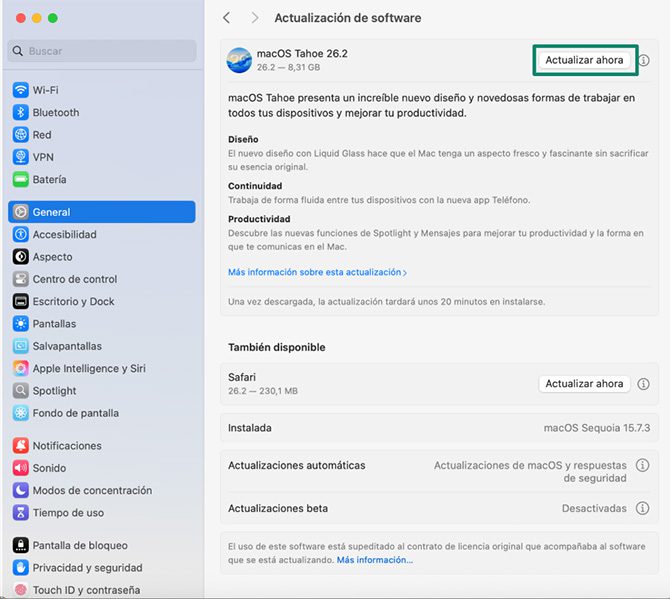Click the macOS Tahoe 26.2 icon
The image size is (670, 599).
point(239,60)
